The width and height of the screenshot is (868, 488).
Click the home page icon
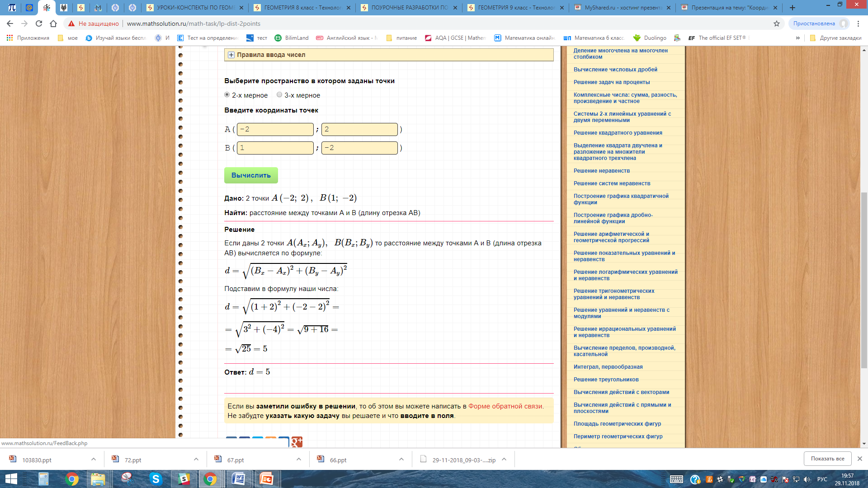[53, 23]
